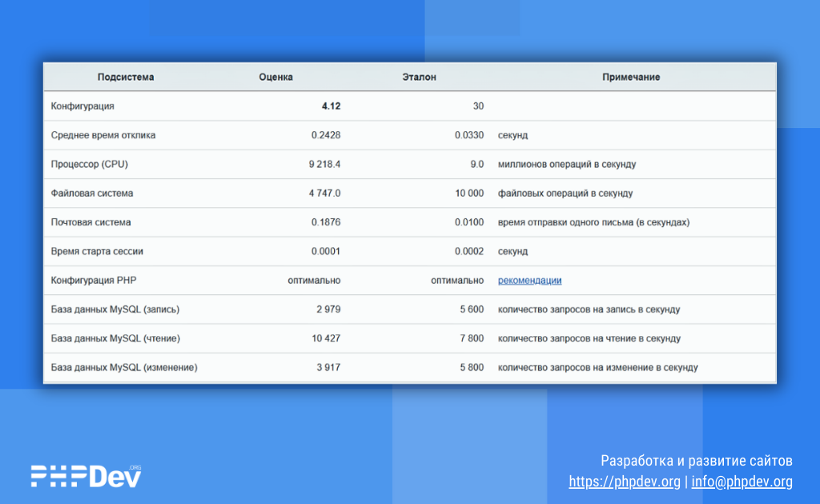Screen dimensions: 820x504
Task: Click the Время старта сессии row label
Action: [x=97, y=251]
